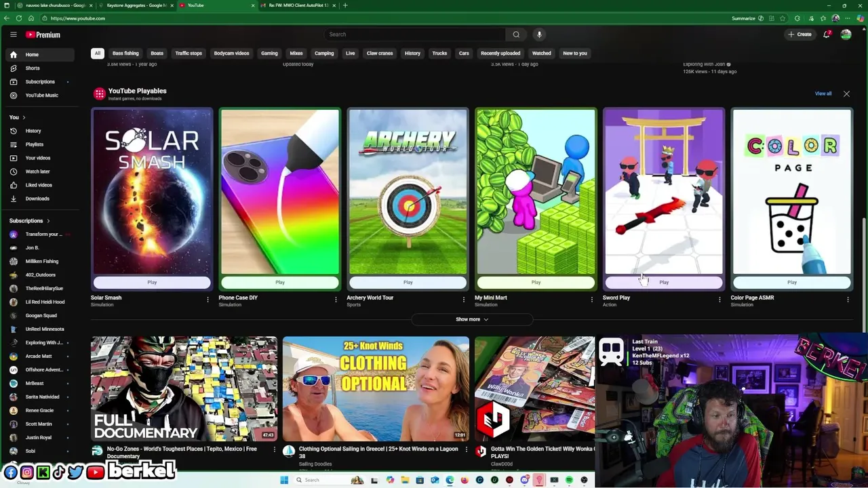Open the Windows Start menu
The image size is (868, 488).
click(283, 480)
